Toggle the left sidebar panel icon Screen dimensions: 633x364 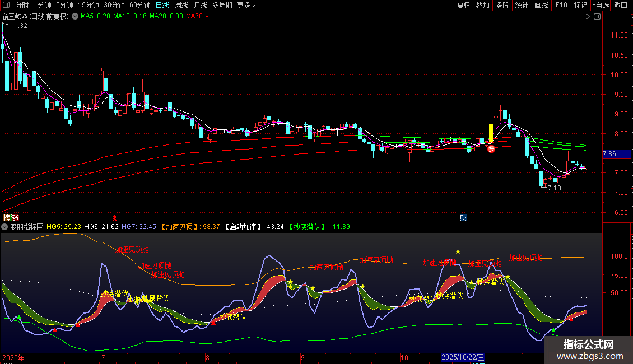coord(6,5)
